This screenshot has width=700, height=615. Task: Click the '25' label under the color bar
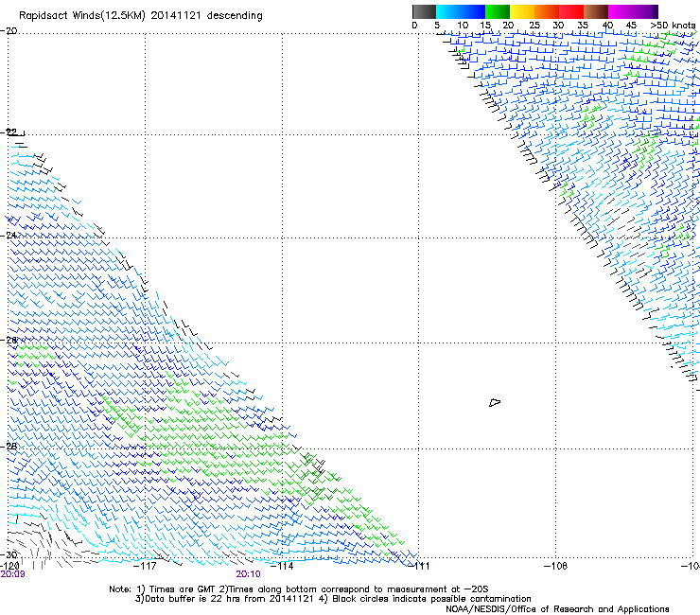point(534,26)
